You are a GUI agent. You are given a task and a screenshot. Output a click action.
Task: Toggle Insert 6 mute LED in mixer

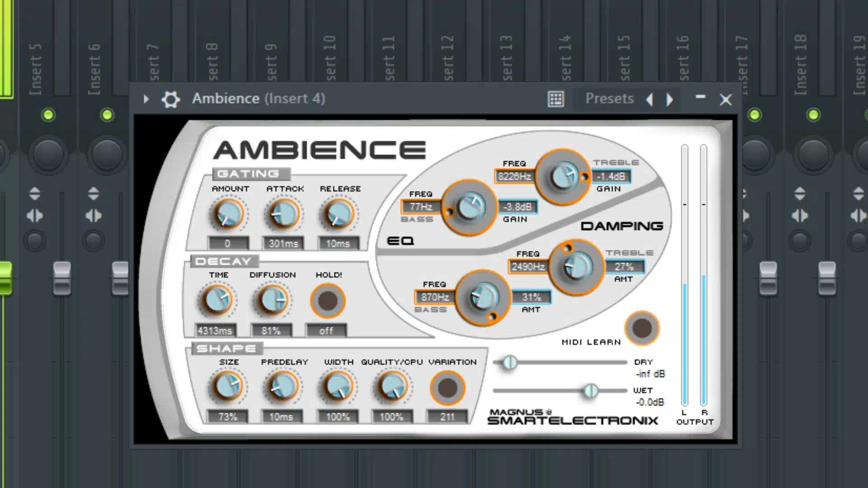[x=107, y=115]
